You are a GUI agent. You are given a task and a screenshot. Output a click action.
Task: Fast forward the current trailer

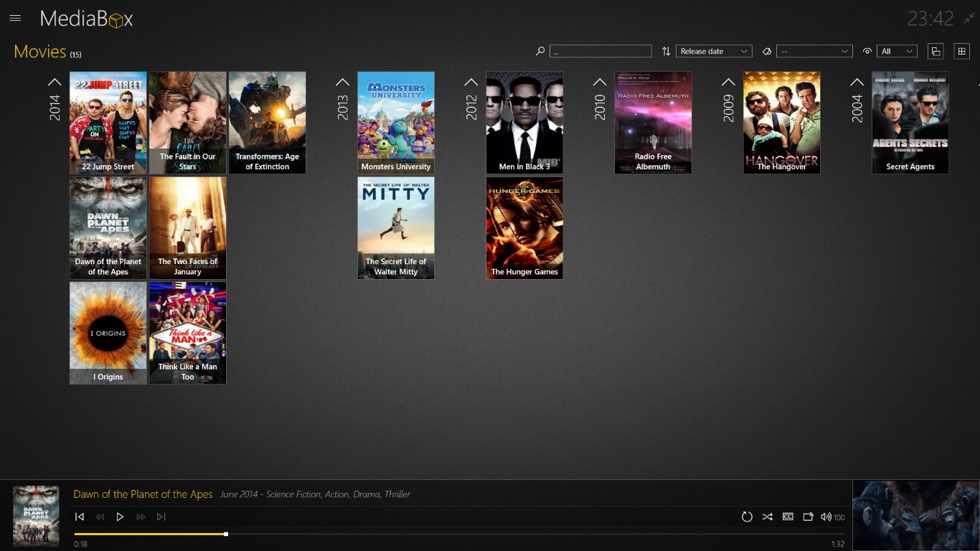pos(141,517)
